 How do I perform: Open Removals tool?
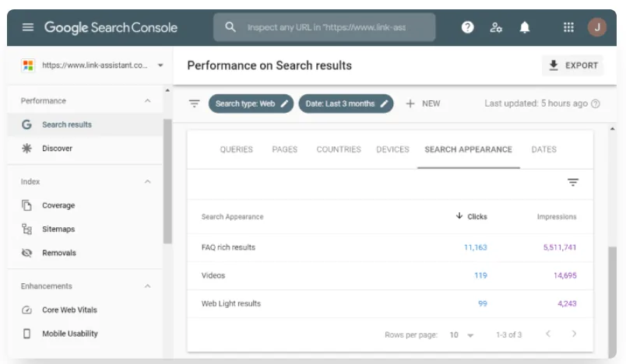pos(85,253)
